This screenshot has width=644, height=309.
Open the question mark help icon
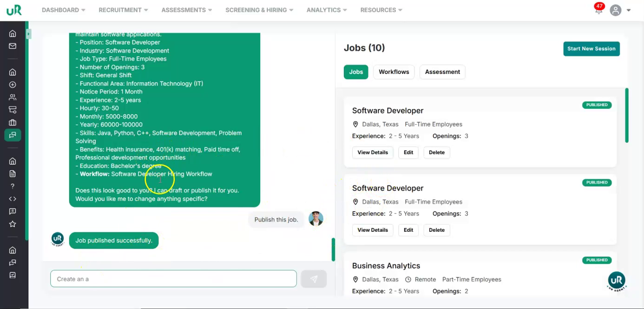[13, 186]
